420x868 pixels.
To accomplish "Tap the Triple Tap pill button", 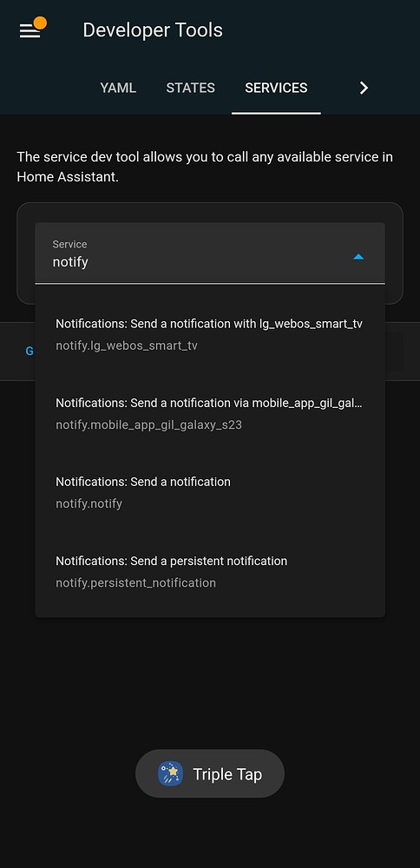I will point(210,773).
